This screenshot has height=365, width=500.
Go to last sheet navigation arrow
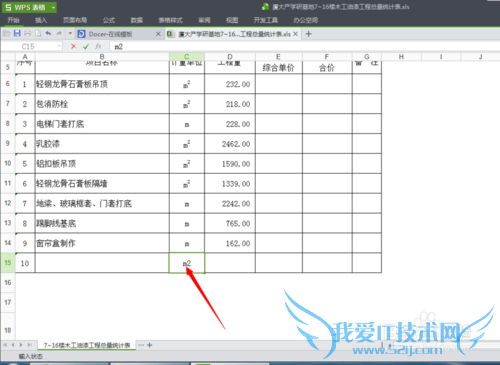[x=29, y=345]
